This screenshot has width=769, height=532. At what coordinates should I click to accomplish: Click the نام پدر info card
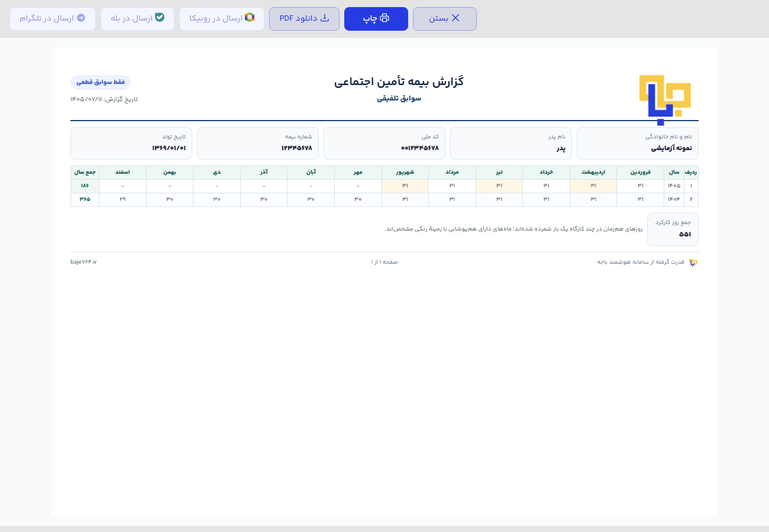(x=511, y=143)
